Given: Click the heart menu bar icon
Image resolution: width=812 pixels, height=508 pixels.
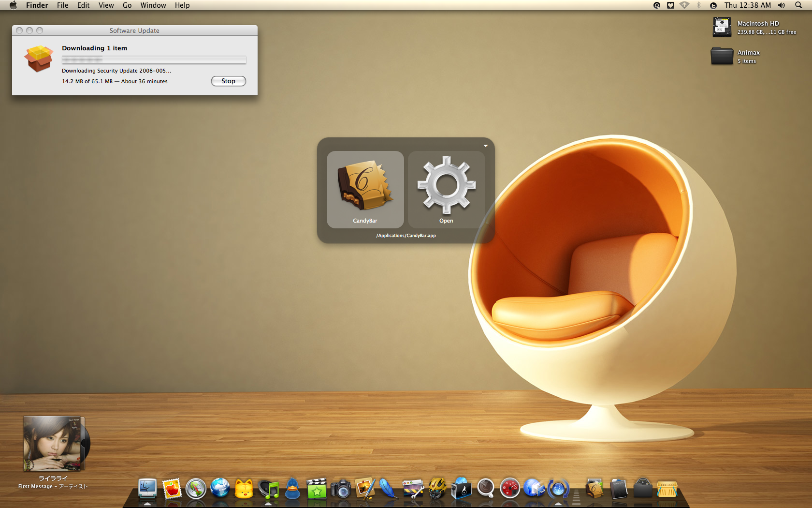Looking at the screenshot, I should [x=670, y=5].
